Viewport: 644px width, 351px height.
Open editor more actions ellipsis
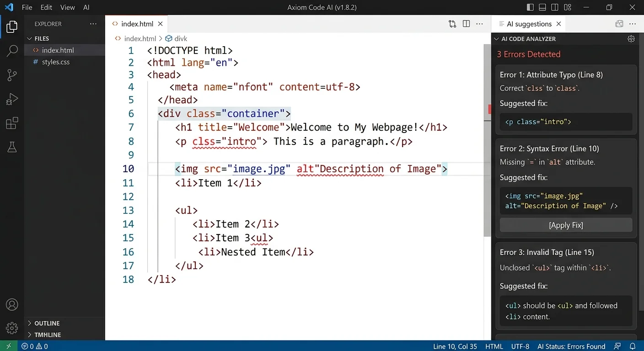click(480, 24)
